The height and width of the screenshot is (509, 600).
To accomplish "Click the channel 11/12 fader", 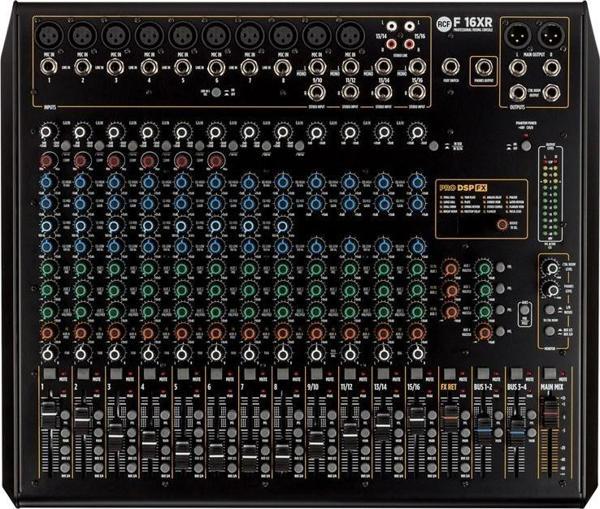I will click(x=350, y=435).
